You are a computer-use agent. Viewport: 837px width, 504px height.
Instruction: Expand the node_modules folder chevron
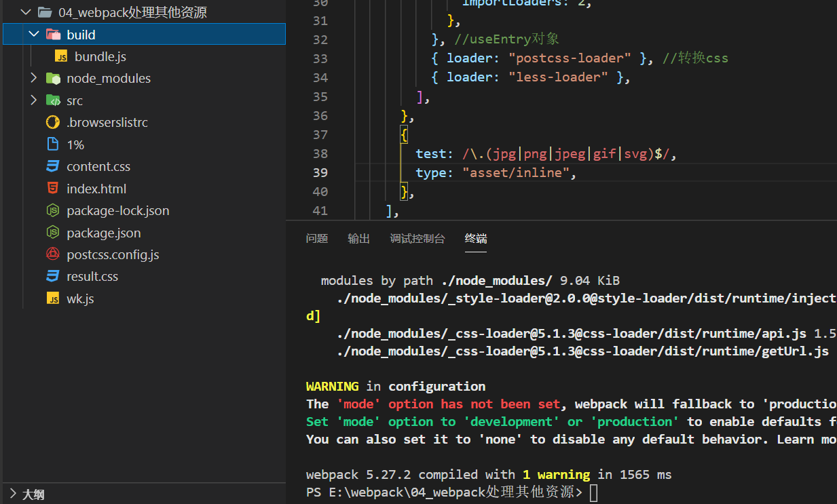click(34, 78)
